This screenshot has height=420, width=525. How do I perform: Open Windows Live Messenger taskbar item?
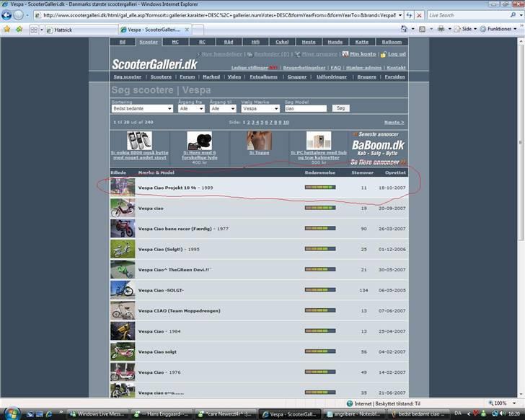tap(97, 414)
